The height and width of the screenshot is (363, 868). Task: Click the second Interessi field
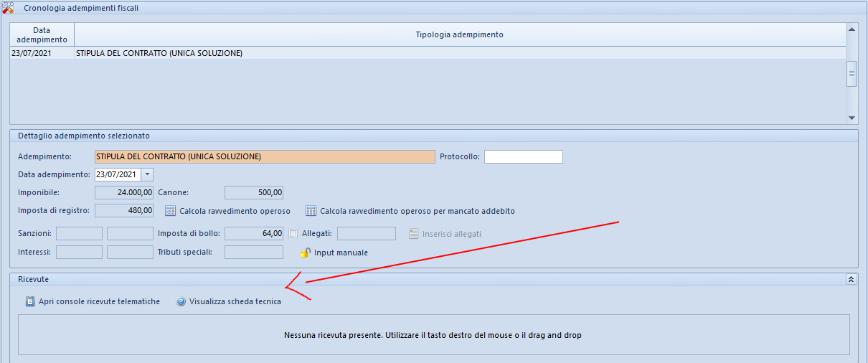click(130, 252)
